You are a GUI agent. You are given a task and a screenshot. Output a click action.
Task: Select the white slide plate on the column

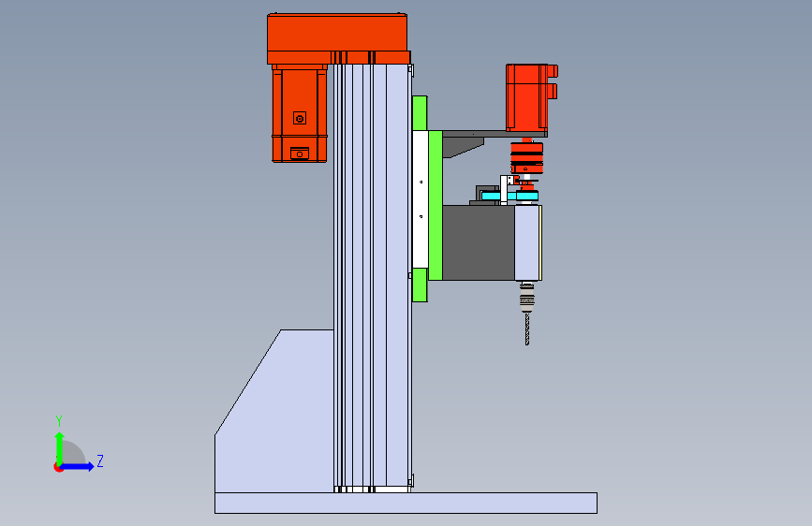(x=421, y=199)
